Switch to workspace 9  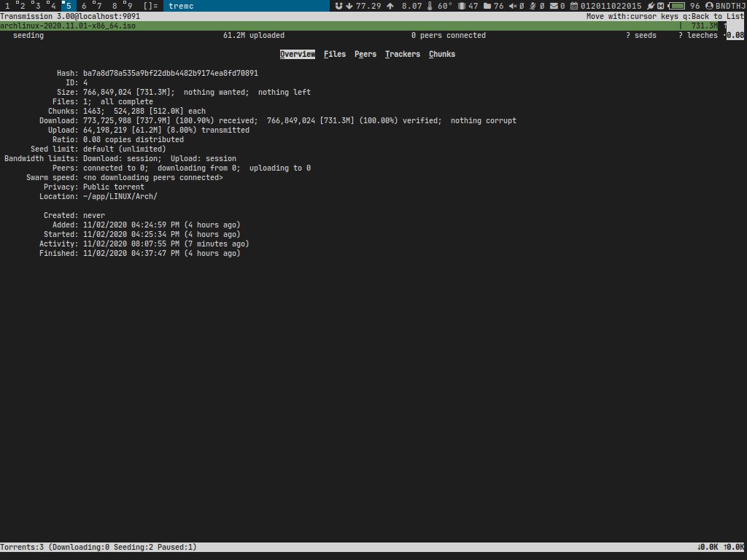[129, 6]
